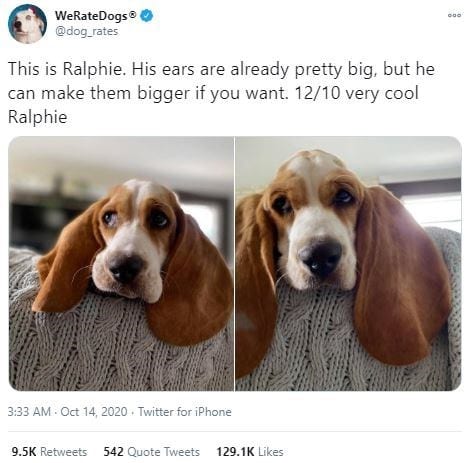Image resolution: width=469 pixels, height=463 pixels.
Task: Open the right photo of Ralphie
Action: coord(348,263)
